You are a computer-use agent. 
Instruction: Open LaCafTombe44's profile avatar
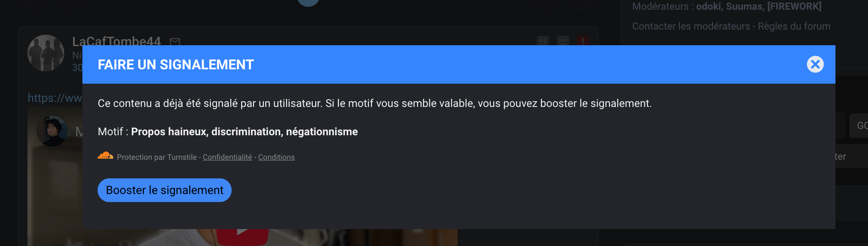click(x=46, y=53)
